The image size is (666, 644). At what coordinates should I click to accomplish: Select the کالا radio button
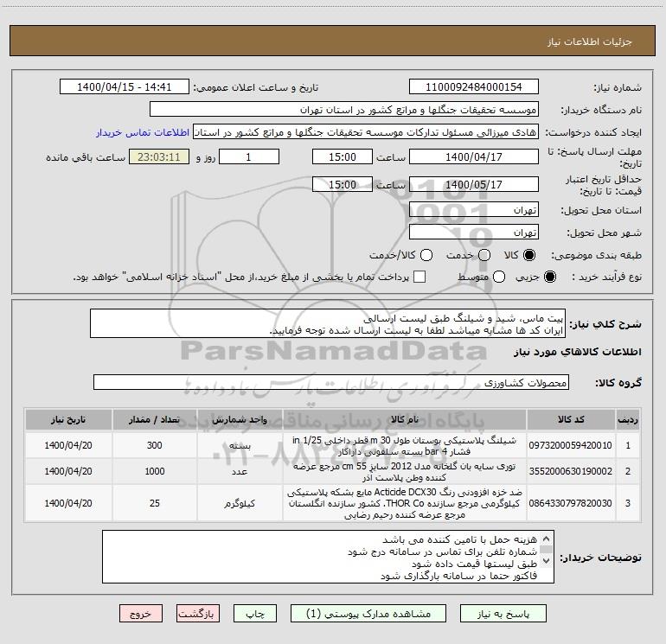[529, 255]
